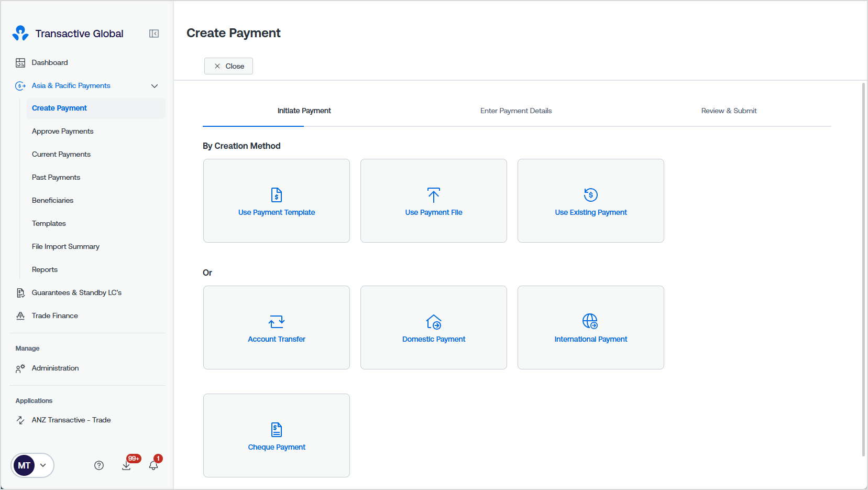Screen dimensions: 868x490
Task: Open downloads icon with 99+ badge
Action: (x=126, y=465)
